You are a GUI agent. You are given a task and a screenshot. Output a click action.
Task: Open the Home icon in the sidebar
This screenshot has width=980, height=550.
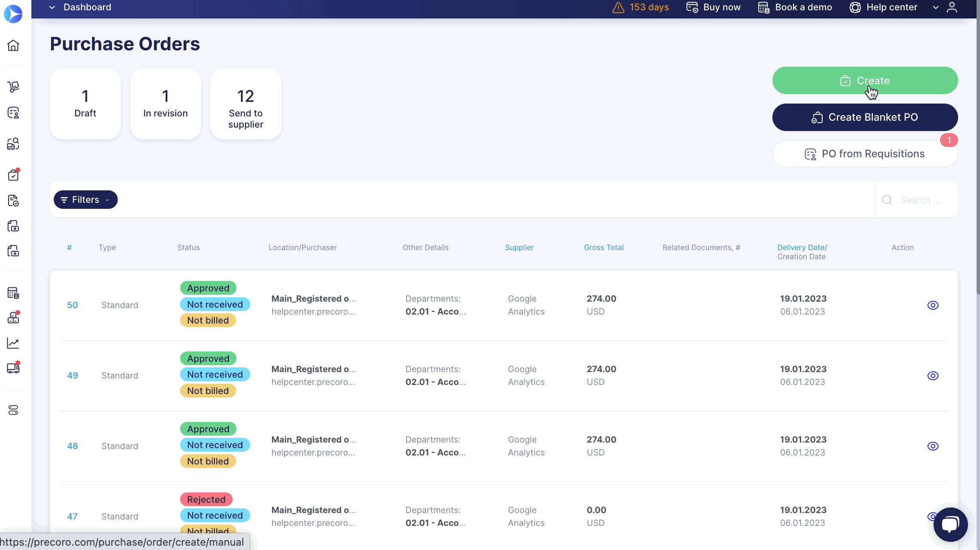click(x=13, y=45)
